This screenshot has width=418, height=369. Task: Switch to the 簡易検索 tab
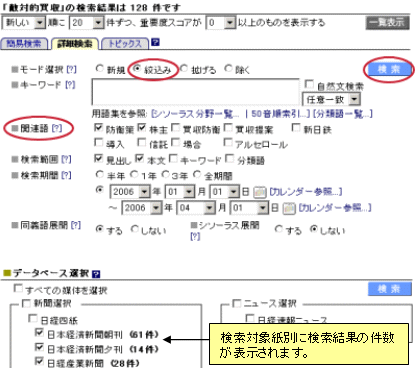pyautogui.click(x=24, y=43)
